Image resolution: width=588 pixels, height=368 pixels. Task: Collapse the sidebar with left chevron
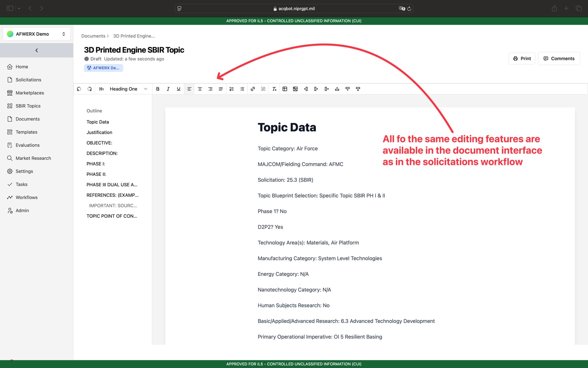click(36, 50)
